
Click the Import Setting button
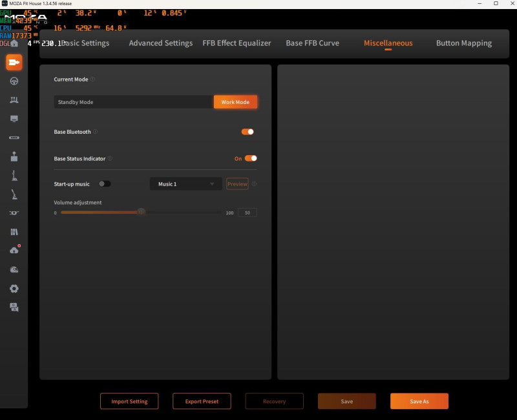(129, 401)
